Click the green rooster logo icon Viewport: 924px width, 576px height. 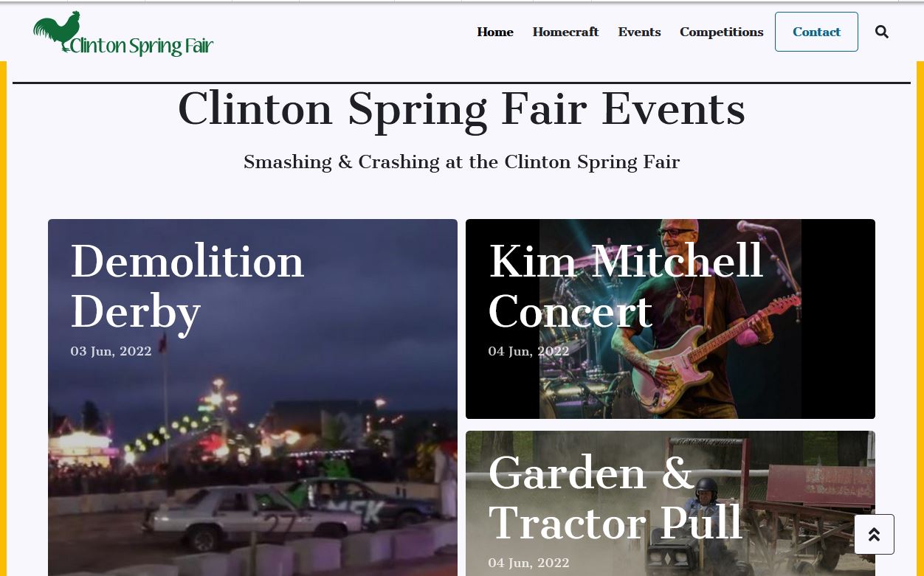(57, 32)
